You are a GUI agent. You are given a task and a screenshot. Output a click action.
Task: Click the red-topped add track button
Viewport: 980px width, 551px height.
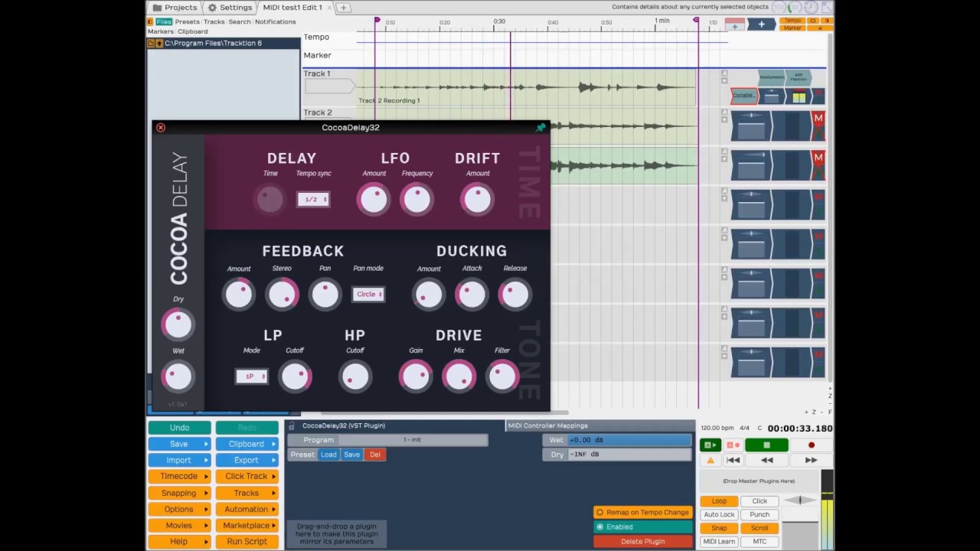point(735,24)
